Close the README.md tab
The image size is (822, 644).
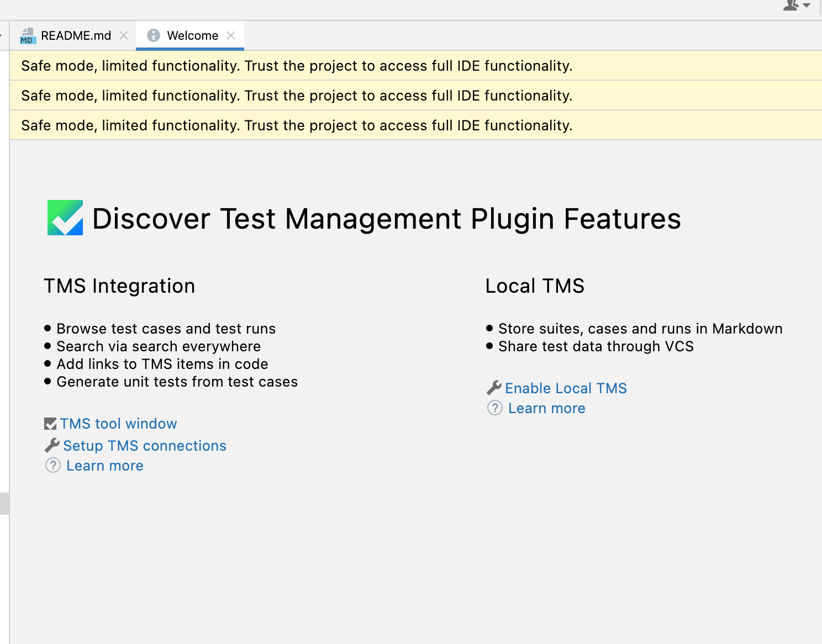click(124, 35)
